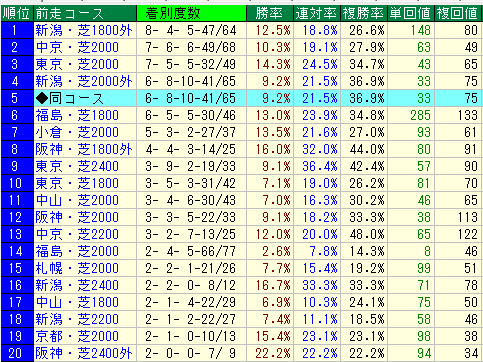The width and height of the screenshot is (483, 362).
Task: Open the 中京・芝2000 course link
Action: 77,48
